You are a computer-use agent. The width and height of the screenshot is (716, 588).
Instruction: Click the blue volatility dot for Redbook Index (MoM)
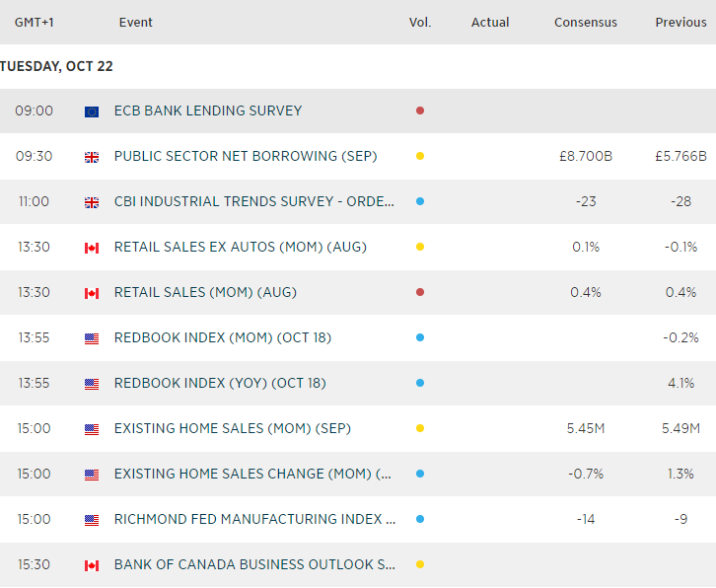click(420, 337)
